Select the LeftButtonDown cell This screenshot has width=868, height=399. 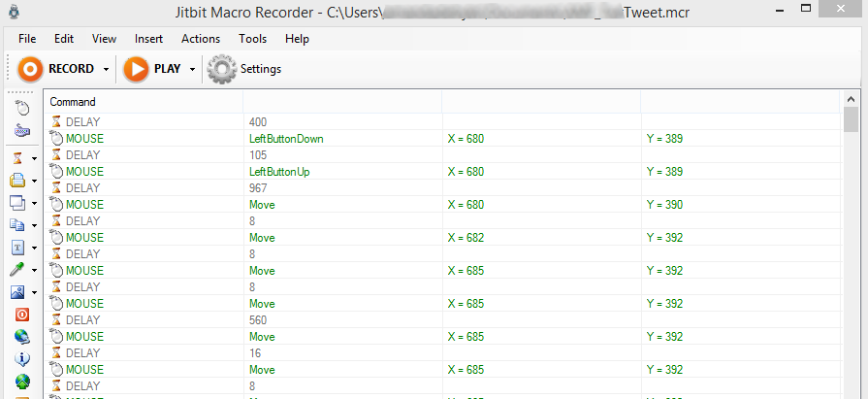[286, 139]
